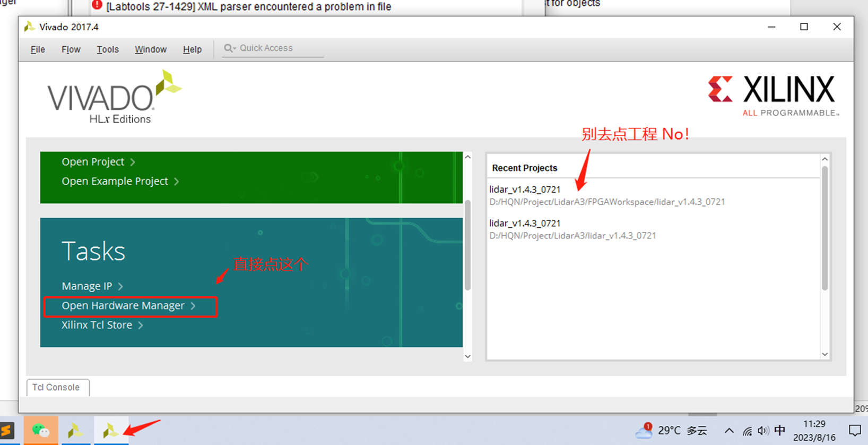Click the chevron next to Open Hardware Manager
868x445 pixels.
click(193, 306)
